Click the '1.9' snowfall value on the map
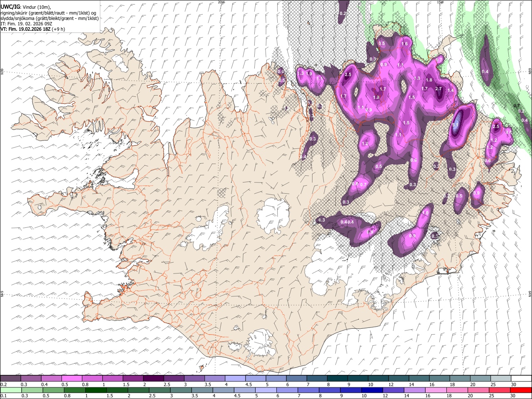Screen dimensions: 532x399 [x=309, y=74]
